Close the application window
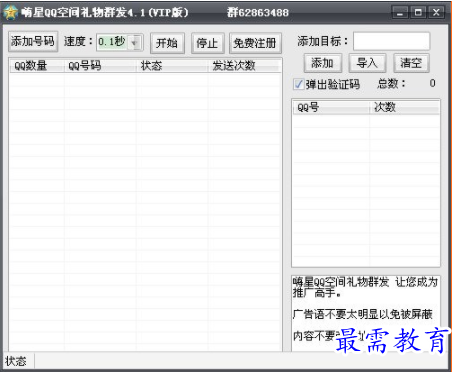457x372 pixels. pos(436,13)
